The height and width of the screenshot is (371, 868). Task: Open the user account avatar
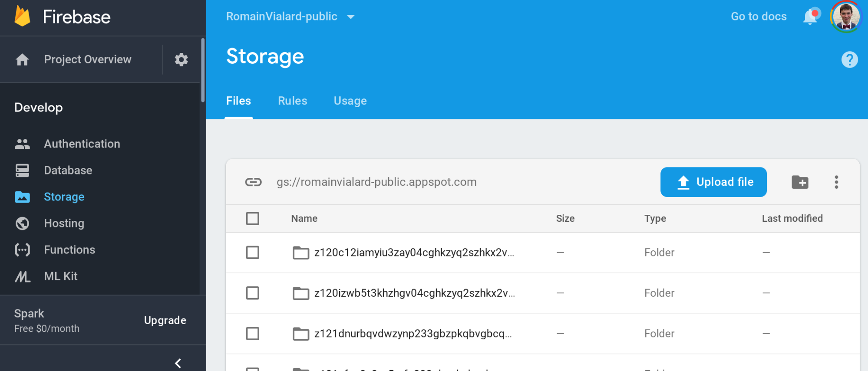tap(845, 16)
